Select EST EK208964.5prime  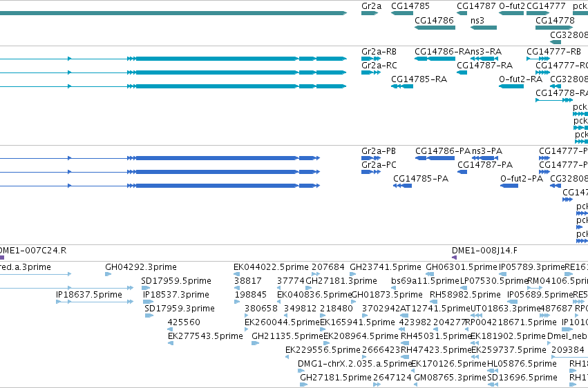[361, 337]
